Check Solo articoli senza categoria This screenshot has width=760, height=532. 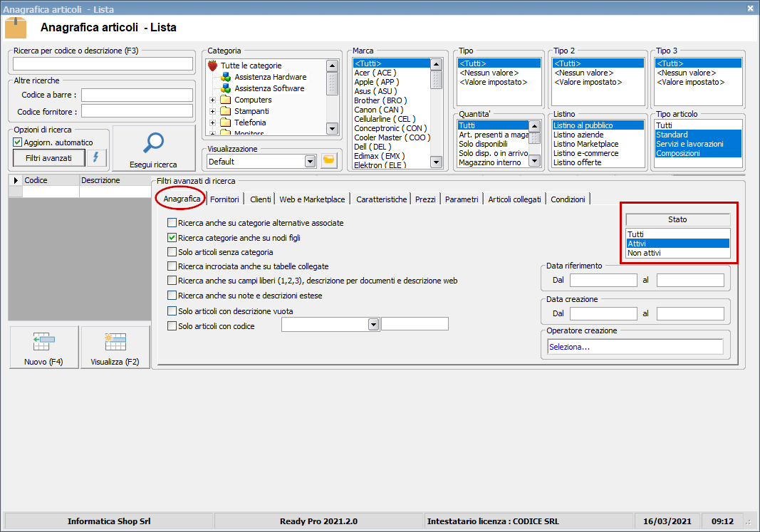(172, 252)
